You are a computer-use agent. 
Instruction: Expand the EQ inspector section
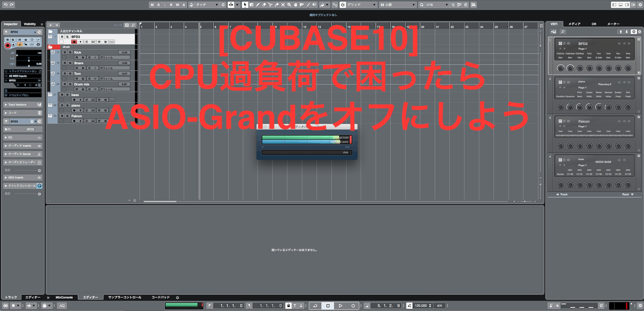click(23, 138)
